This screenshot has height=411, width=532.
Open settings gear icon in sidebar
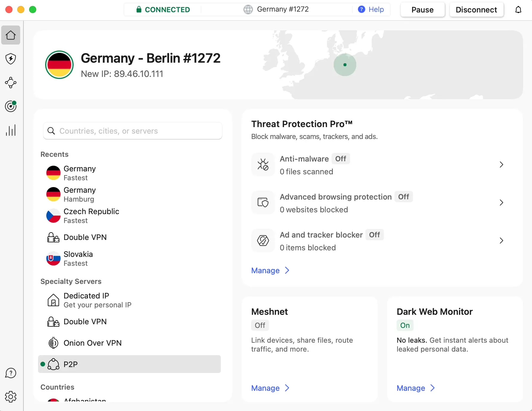11,397
